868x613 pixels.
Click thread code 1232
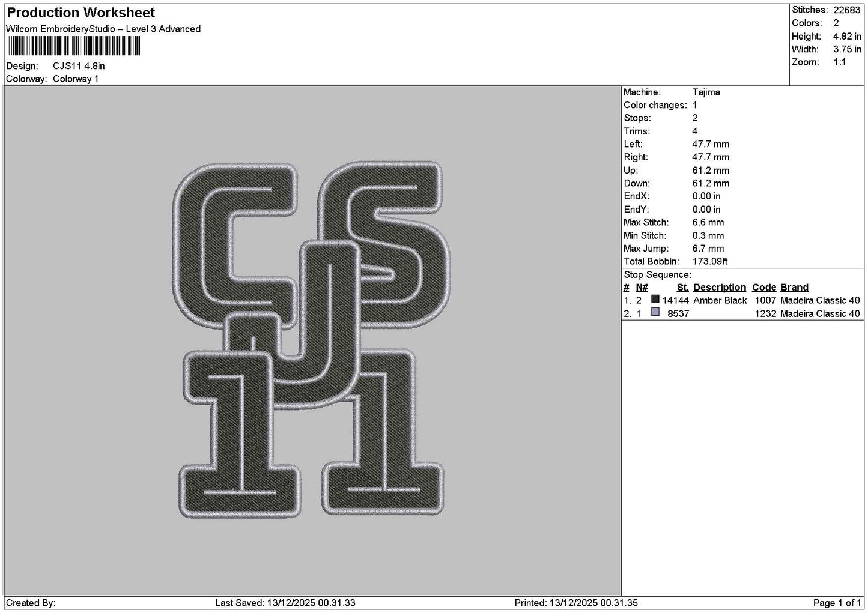(765, 313)
